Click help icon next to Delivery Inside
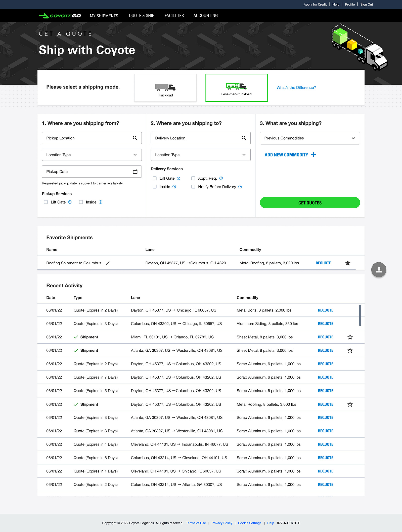The image size is (402, 532). click(x=174, y=187)
